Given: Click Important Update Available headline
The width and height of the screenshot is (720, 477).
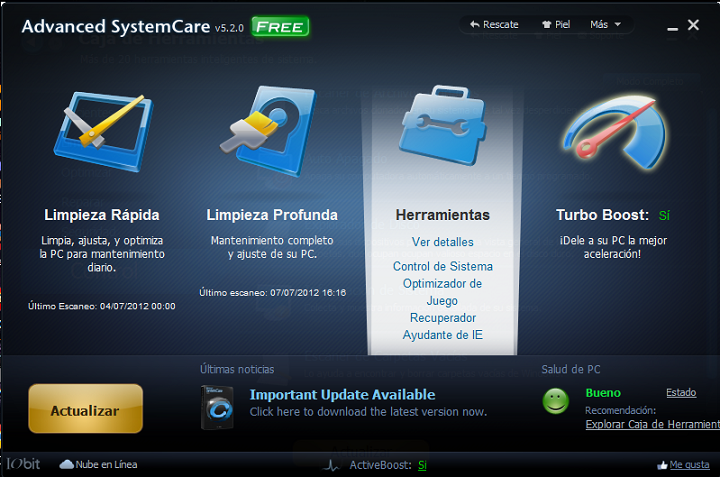Looking at the screenshot, I should pyautogui.click(x=342, y=395).
